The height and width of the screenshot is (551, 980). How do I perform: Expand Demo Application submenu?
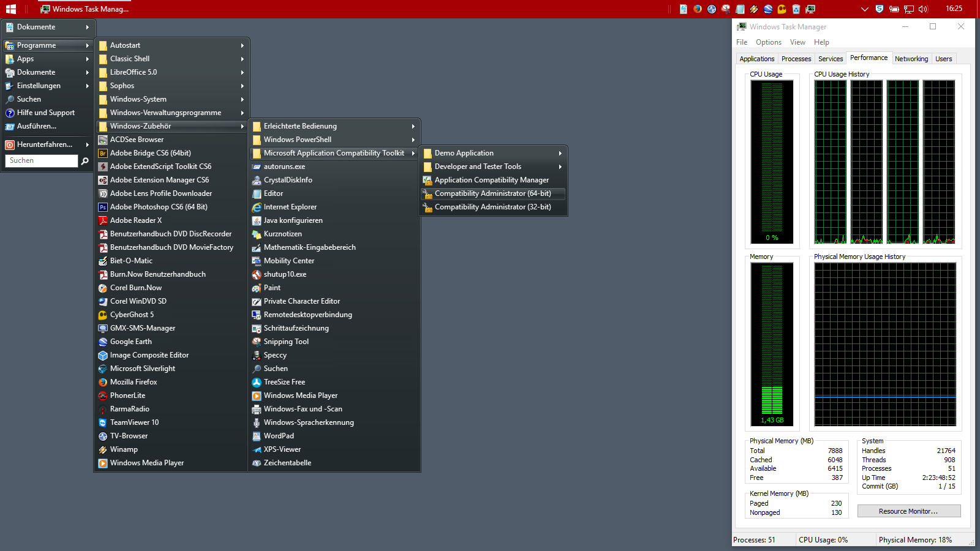point(493,153)
